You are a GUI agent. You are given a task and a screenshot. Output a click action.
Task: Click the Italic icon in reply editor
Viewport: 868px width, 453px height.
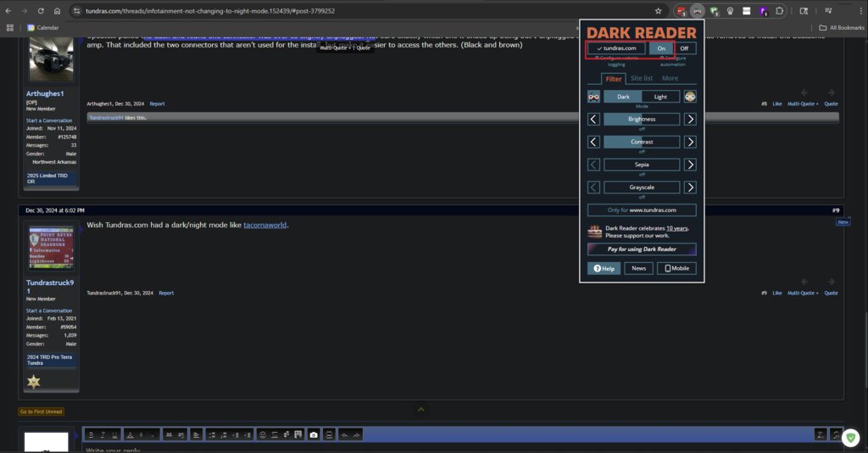point(103,435)
